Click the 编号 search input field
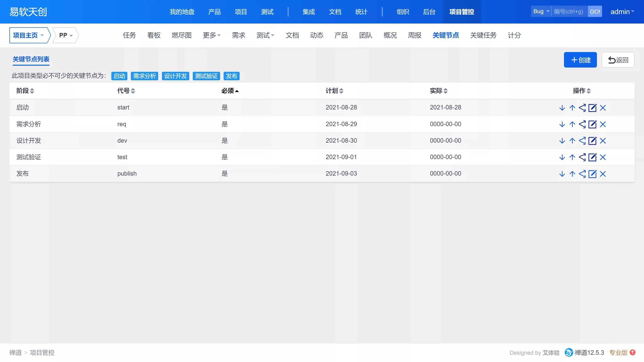The image size is (644, 362). tap(569, 12)
